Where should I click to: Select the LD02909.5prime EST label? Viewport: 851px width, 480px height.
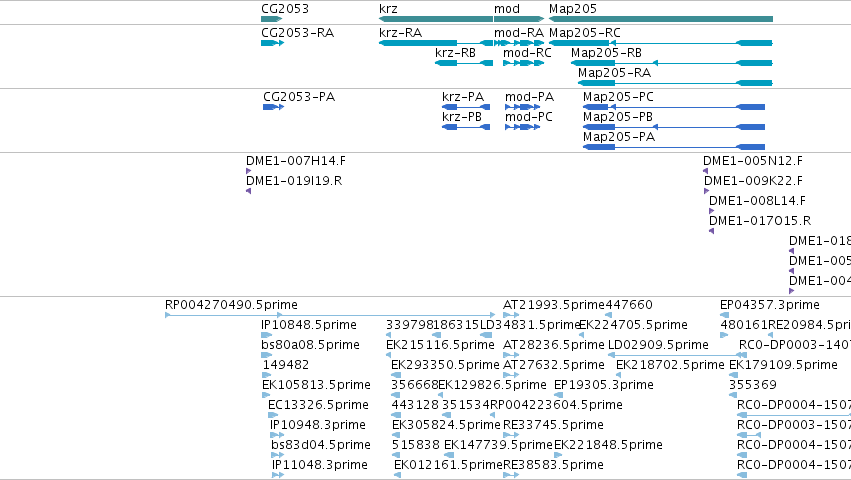[x=658, y=345]
